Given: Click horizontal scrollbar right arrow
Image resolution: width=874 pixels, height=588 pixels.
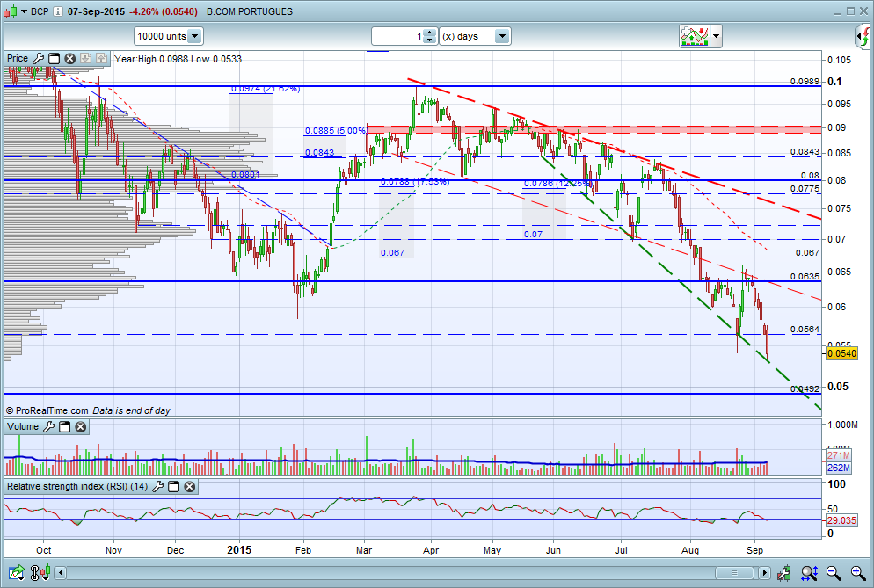Looking at the screenshot, I should coord(764,572).
